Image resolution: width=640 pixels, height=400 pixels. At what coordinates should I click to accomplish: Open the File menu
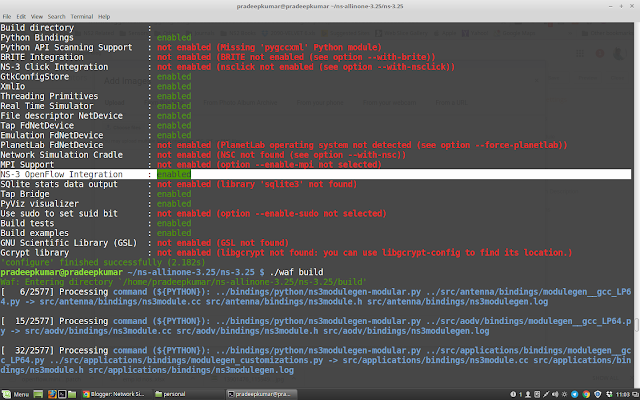[x=7, y=17]
